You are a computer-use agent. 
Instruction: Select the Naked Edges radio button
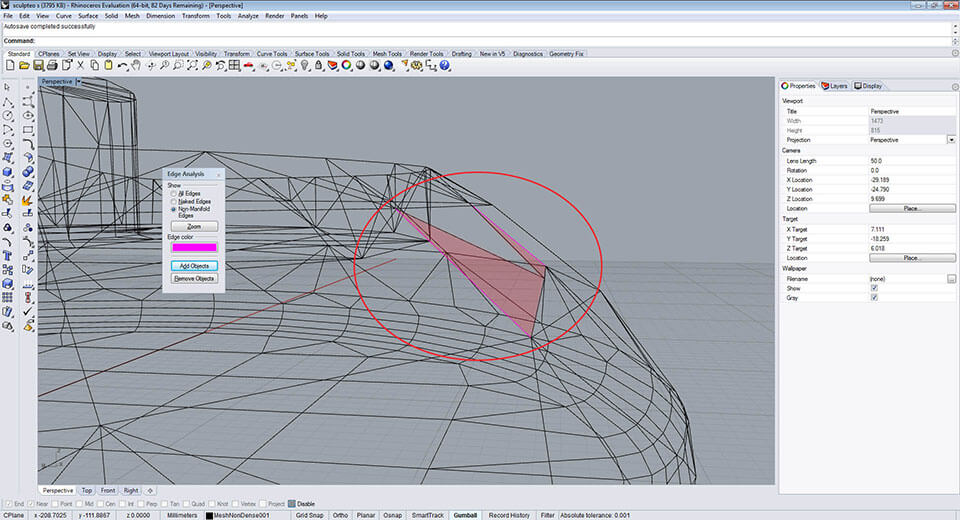point(173,201)
